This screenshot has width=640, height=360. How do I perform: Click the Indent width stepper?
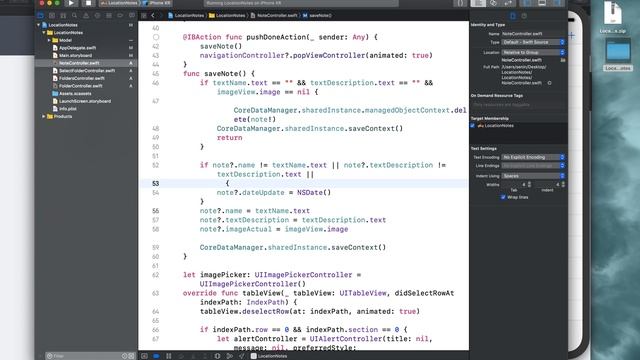click(563, 184)
